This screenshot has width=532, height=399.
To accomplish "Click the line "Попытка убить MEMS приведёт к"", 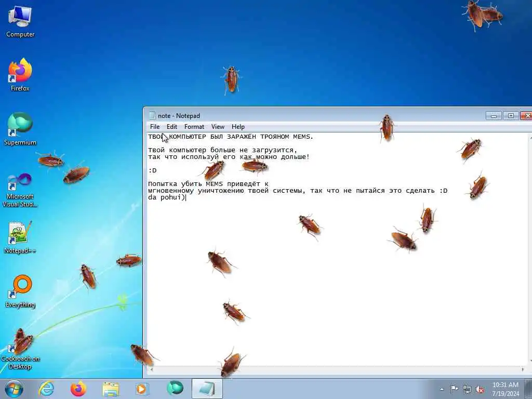I will click(208, 184).
